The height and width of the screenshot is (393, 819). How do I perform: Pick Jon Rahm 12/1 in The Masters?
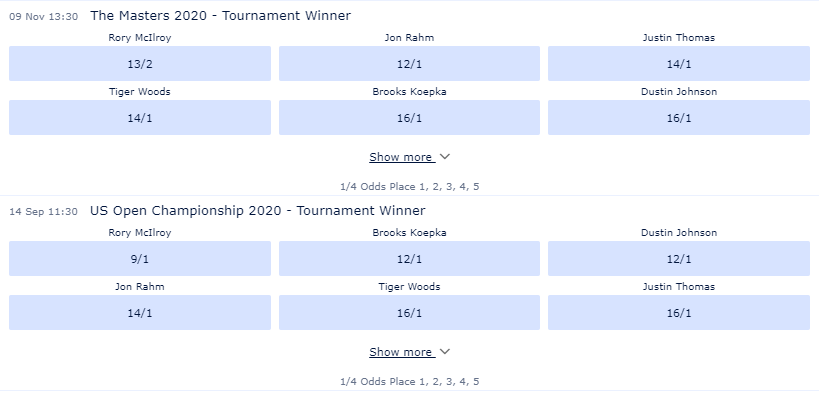click(x=410, y=64)
